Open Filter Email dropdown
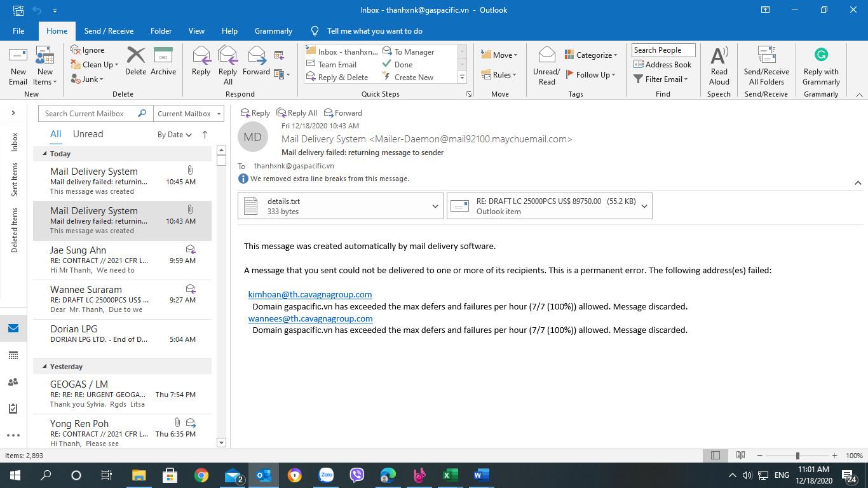This screenshot has width=868, height=488. tap(661, 79)
